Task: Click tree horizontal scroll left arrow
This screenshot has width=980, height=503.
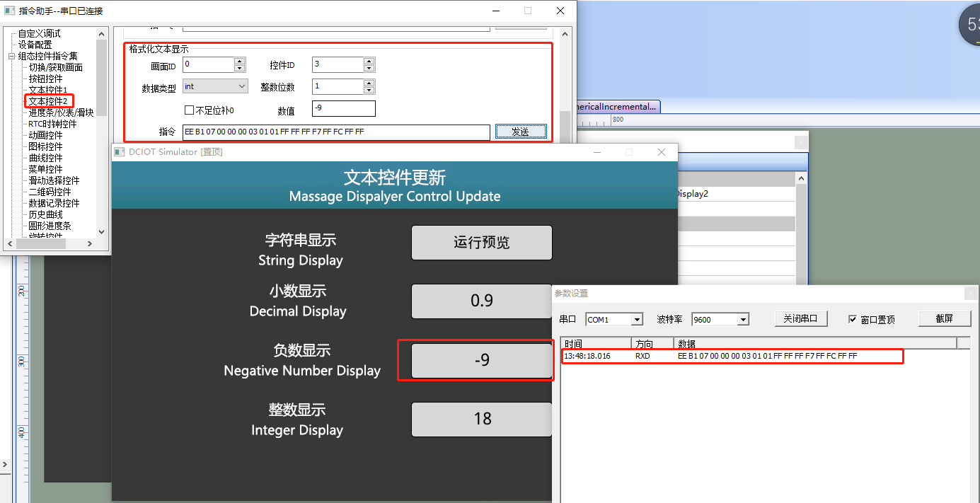Action: [x=10, y=243]
